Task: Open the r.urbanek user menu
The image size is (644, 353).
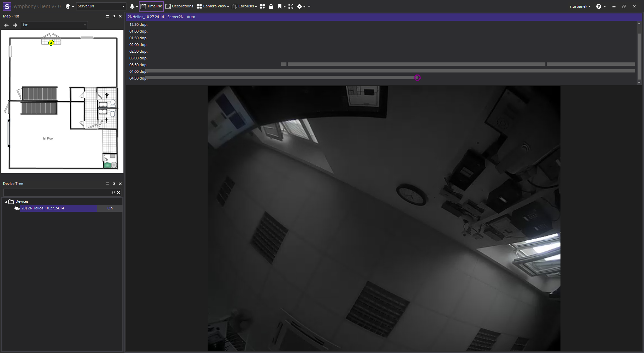Action: click(x=580, y=6)
